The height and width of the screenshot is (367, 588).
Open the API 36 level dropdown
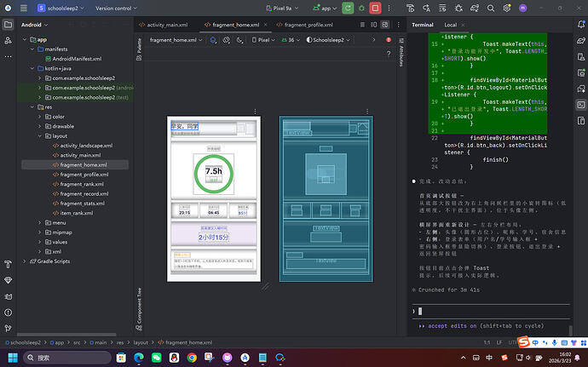[291, 40]
